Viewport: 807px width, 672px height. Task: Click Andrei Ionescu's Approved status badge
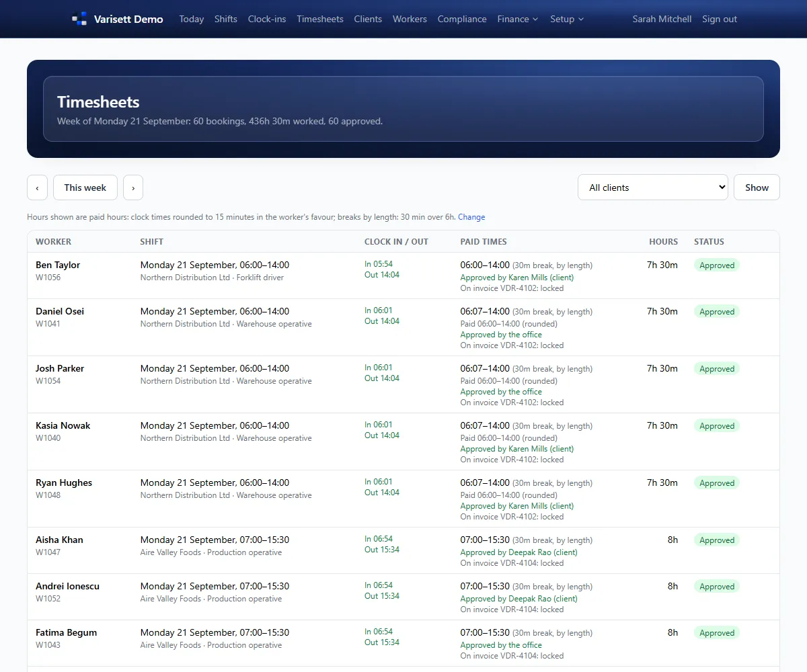pos(717,586)
